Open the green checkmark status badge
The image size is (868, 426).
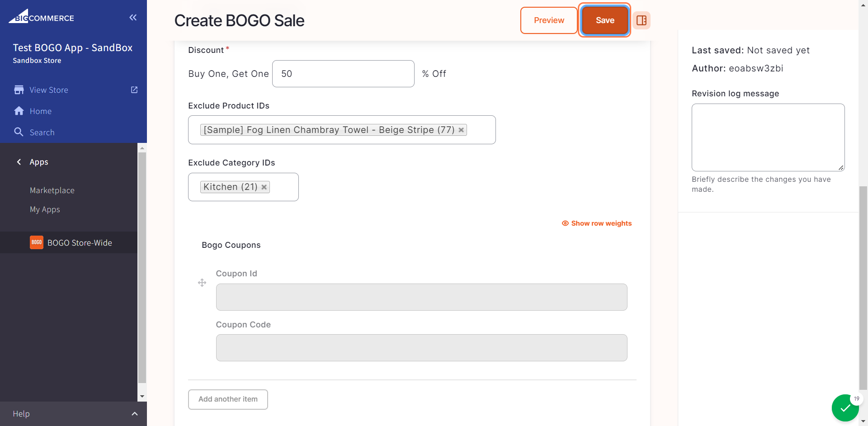(x=845, y=408)
